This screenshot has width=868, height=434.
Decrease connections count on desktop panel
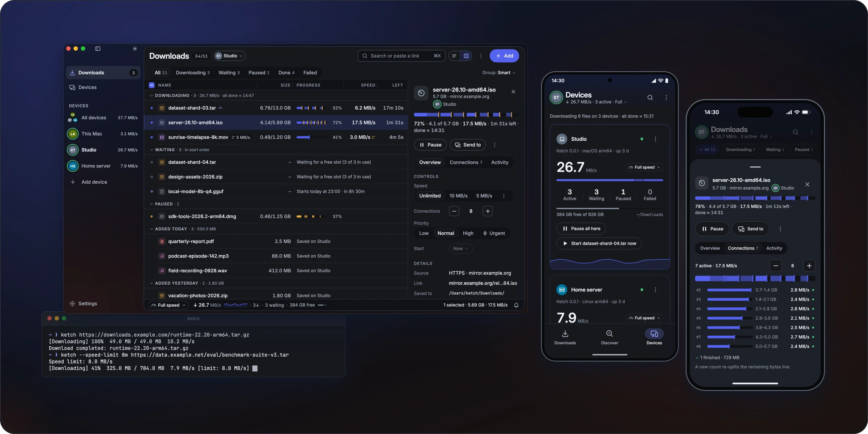[x=454, y=211]
